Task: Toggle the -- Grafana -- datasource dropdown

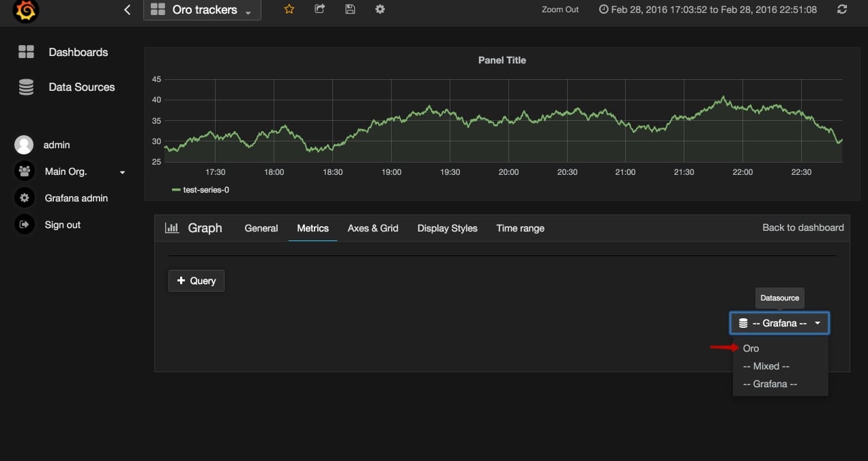Action: click(780, 323)
